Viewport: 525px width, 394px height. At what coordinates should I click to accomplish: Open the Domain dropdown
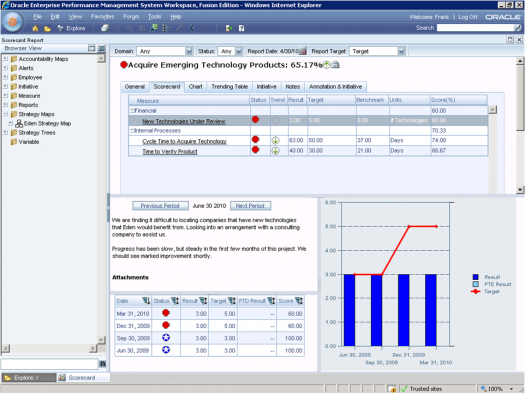click(x=189, y=51)
